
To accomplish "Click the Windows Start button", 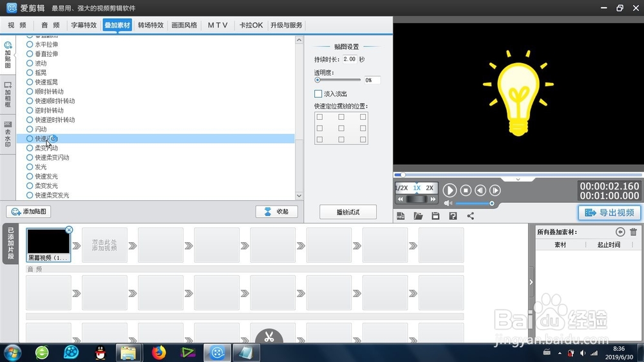I will click(x=12, y=352).
